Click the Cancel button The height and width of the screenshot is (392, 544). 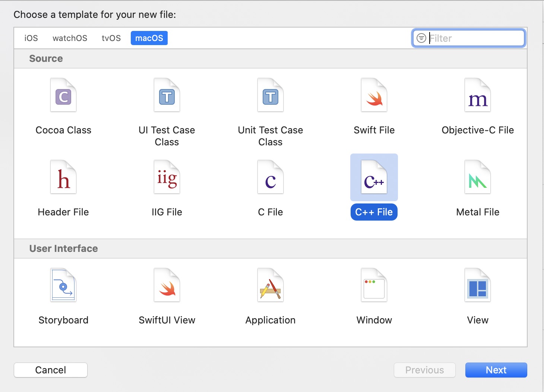(51, 370)
